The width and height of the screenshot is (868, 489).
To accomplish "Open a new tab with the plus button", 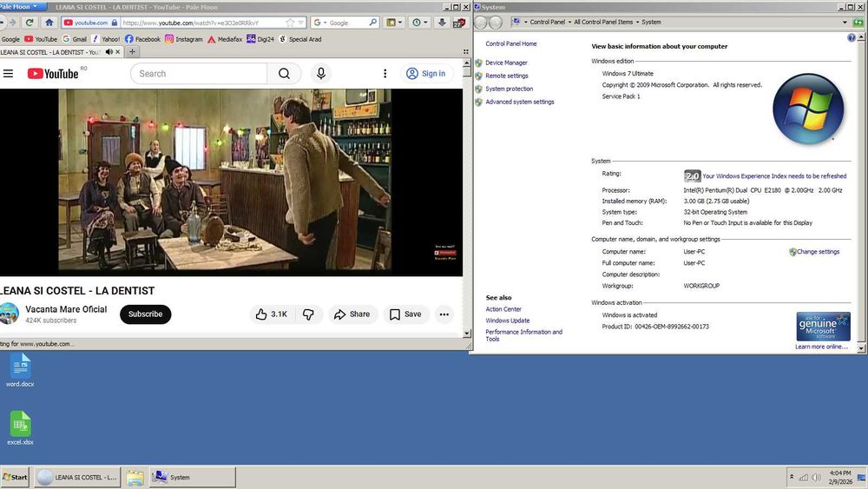I will [132, 51].
